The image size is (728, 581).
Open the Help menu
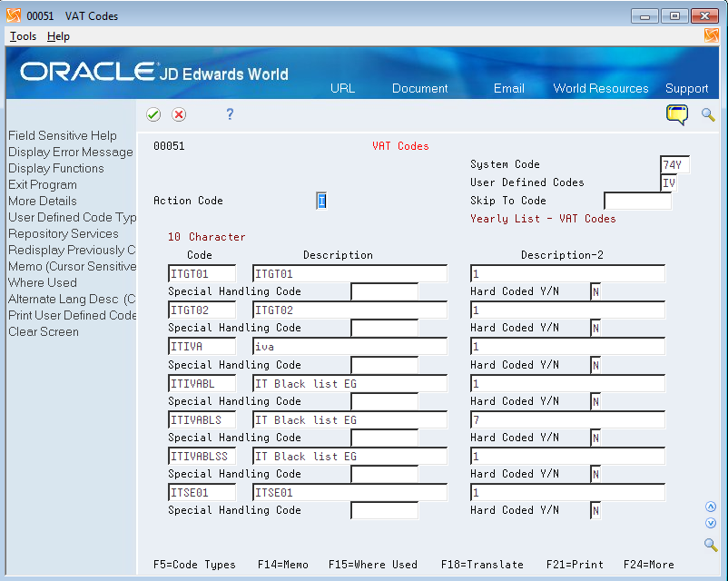(x=58, y=36)
